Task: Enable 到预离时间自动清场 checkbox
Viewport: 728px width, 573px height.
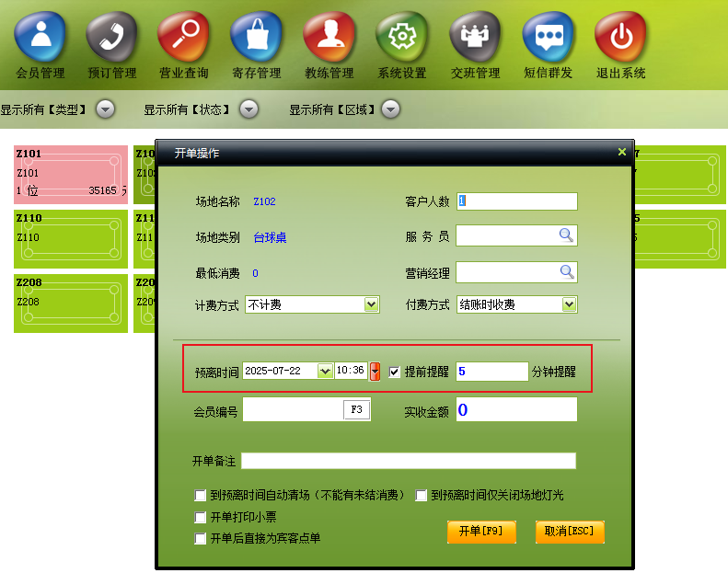Action: (x=200, y=495)
